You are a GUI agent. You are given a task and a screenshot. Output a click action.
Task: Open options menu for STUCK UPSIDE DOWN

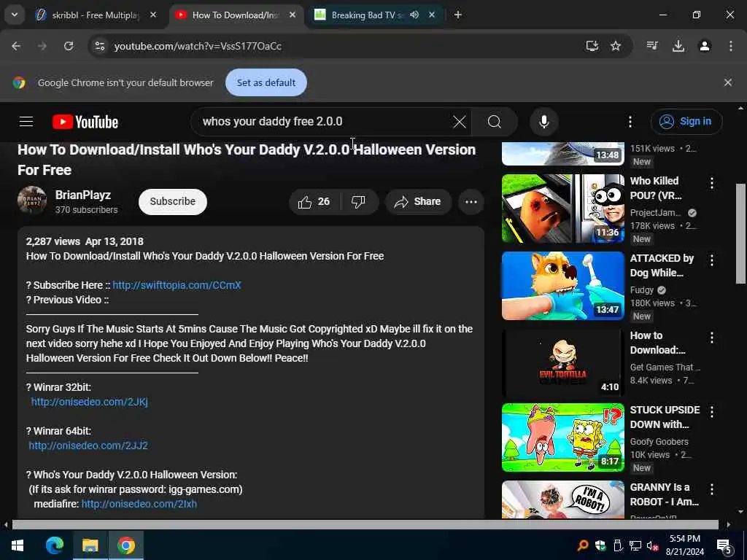712,412
